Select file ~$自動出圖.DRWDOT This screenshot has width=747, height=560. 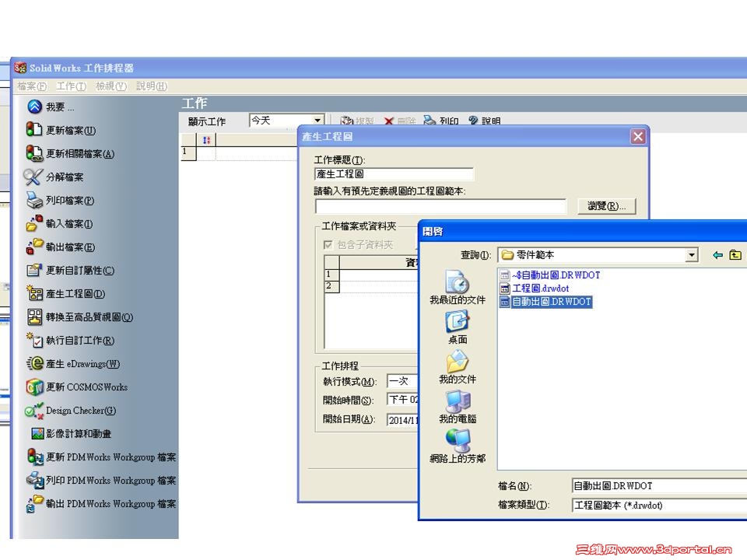550,275
